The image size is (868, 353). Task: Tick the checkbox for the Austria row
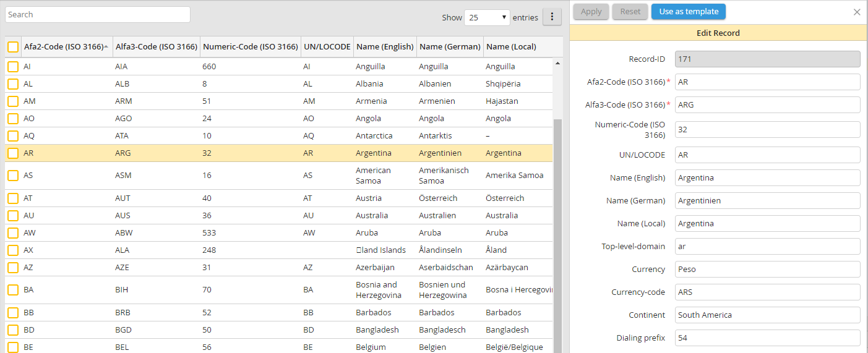tap(13, 198)
